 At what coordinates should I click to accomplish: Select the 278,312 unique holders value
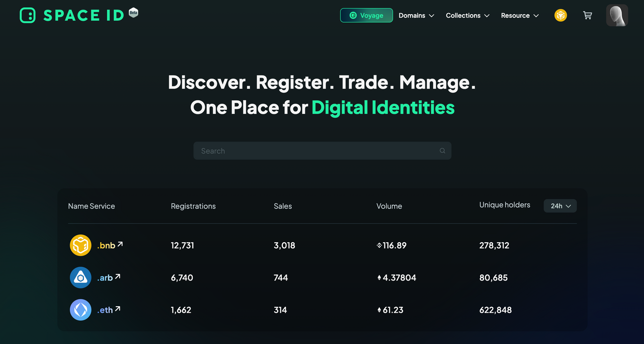tap(494, 245)
